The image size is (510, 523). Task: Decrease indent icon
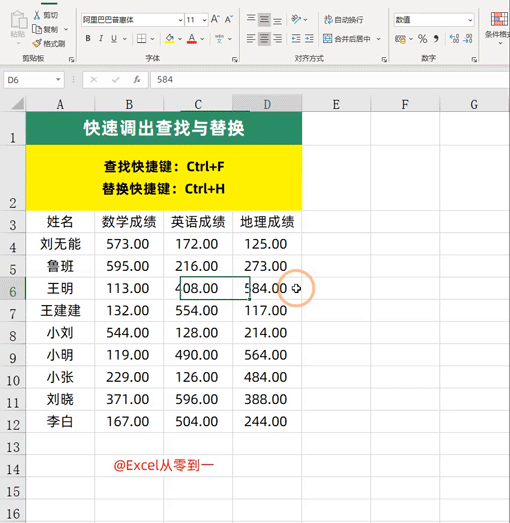click(x=296, y=39)
